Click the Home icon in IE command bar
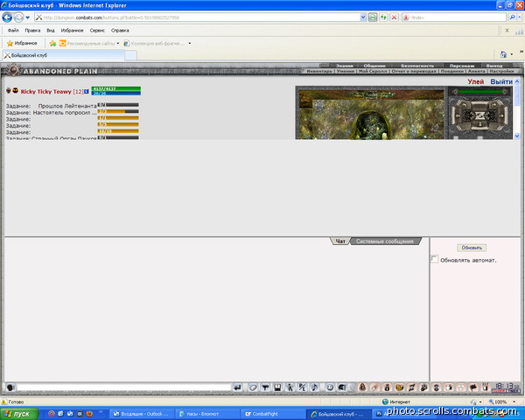Image resolution: width=525 pixels, height=420 pixels. pyautogui.click(x=503, y=54)
